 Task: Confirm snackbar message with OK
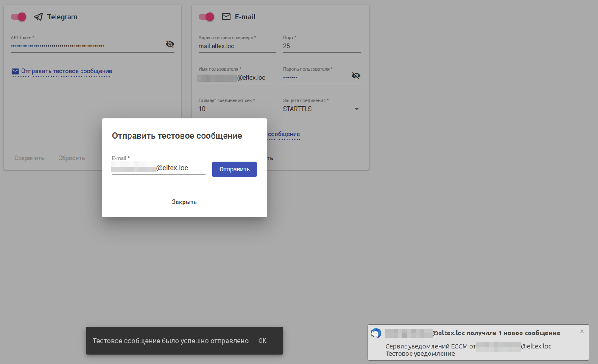coord(262,341)
